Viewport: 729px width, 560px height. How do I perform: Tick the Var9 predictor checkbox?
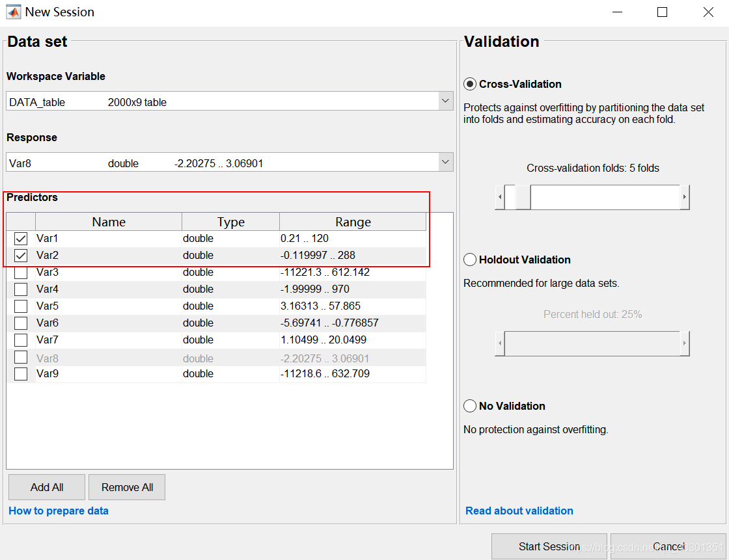pyautogui.click(x=21, y=374)
